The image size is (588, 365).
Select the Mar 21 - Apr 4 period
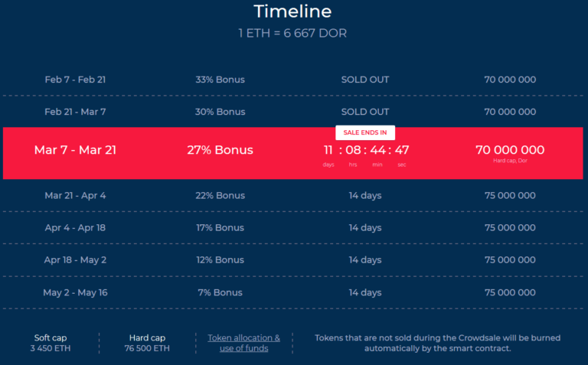click(75, 195)
